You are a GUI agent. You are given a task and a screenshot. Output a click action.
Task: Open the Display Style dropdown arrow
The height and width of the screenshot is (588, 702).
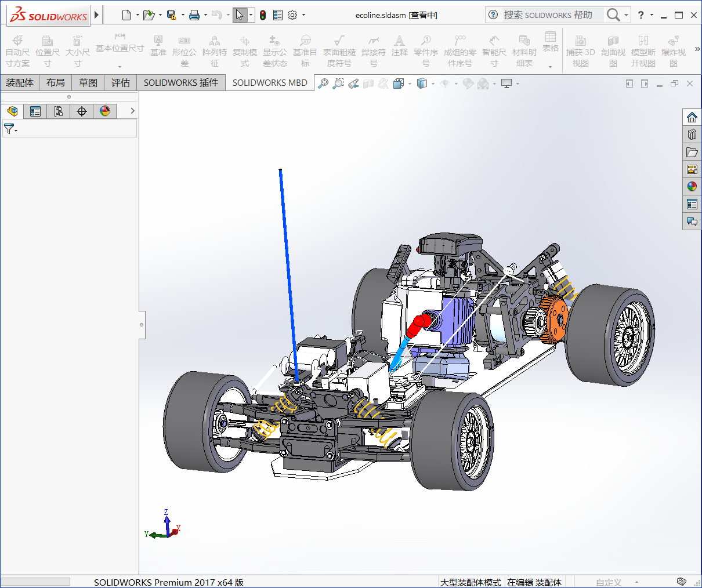click(x=433, y=84)
